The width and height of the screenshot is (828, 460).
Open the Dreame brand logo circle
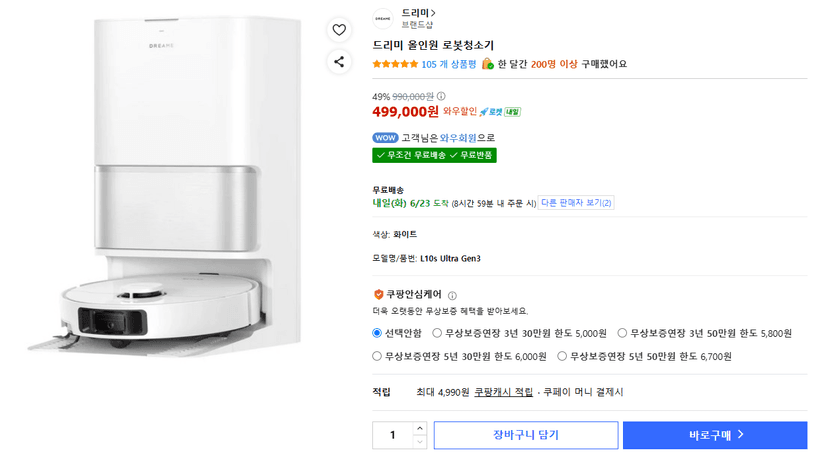click(x=383, y=18)
